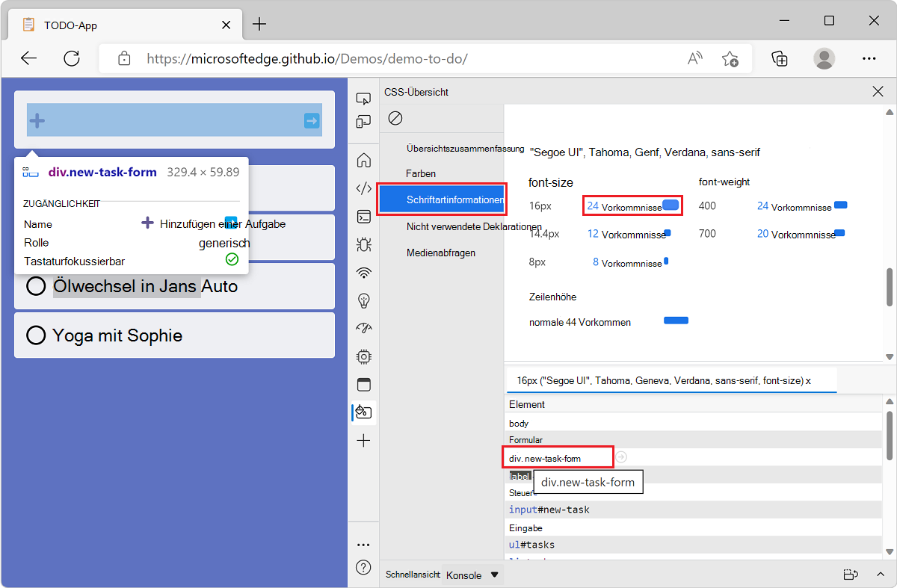
Task: Open device emulation mode in DevTools
Action: [x=363, y=121]
